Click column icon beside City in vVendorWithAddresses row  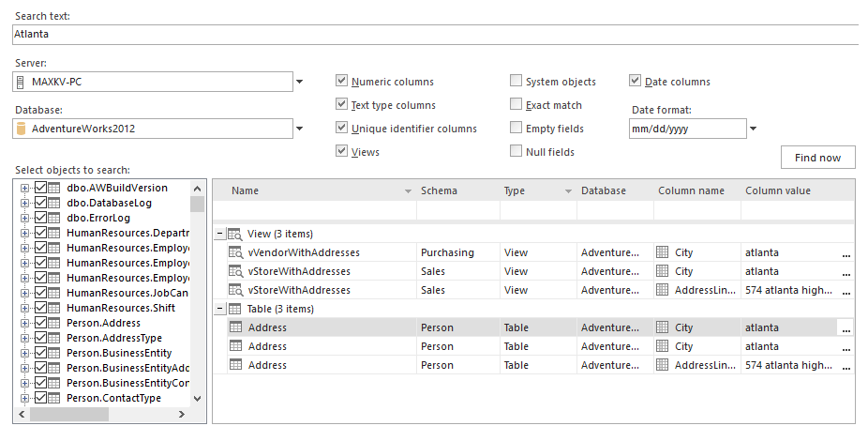[662, 252]
